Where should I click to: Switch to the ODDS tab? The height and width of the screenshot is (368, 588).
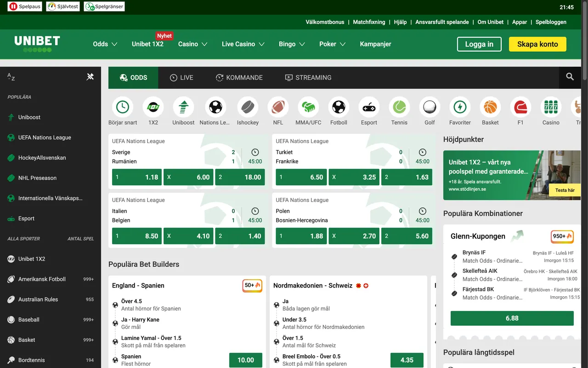coord(133,78)
